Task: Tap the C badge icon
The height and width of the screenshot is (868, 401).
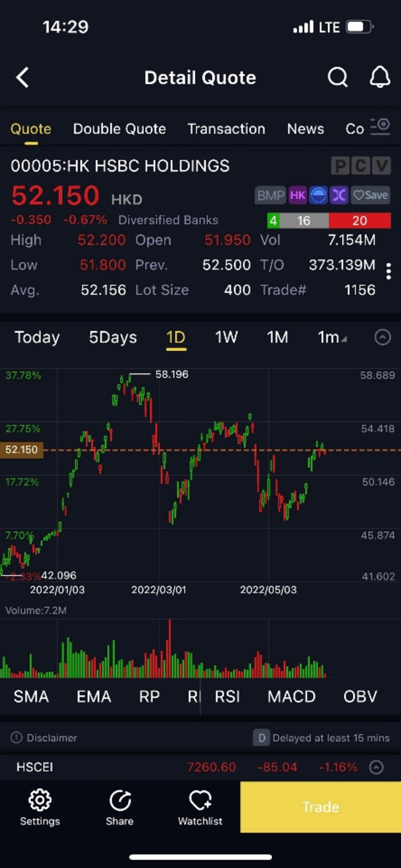Action: point(361,166)
